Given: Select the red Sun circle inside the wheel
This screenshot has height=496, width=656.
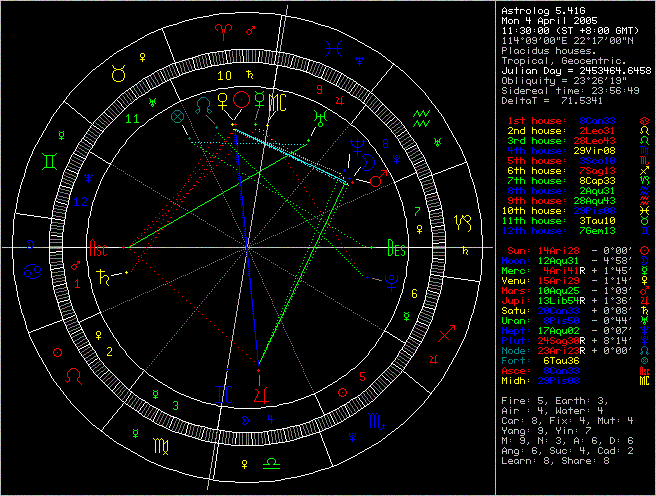Looking at the screenshot, I should (x=240, y=99).
